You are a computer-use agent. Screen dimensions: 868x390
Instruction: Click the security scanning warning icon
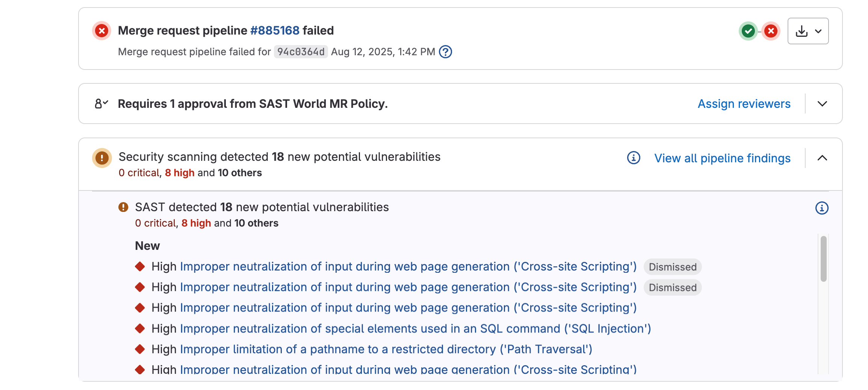pyautogui.click(x=102, y=158)
